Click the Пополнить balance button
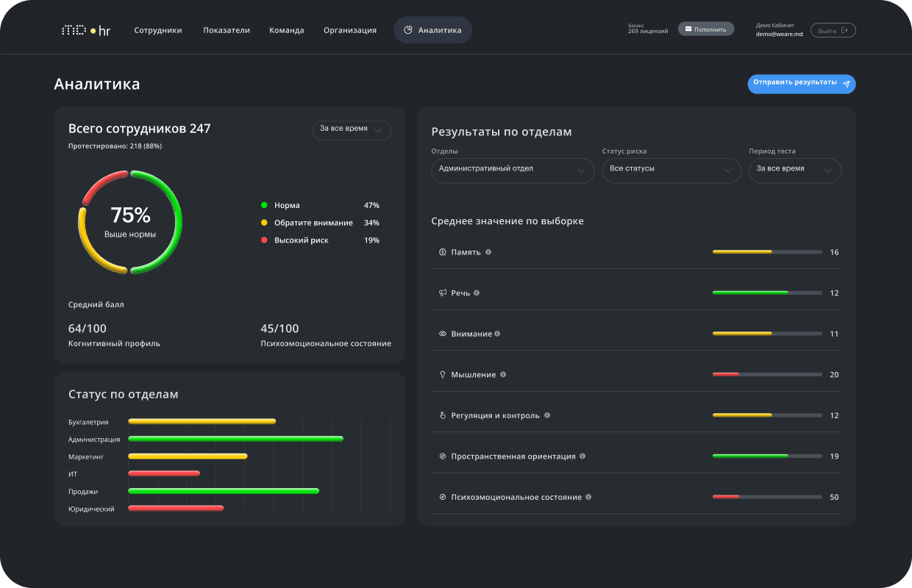 pyautogui.click(x=705, y=29)
